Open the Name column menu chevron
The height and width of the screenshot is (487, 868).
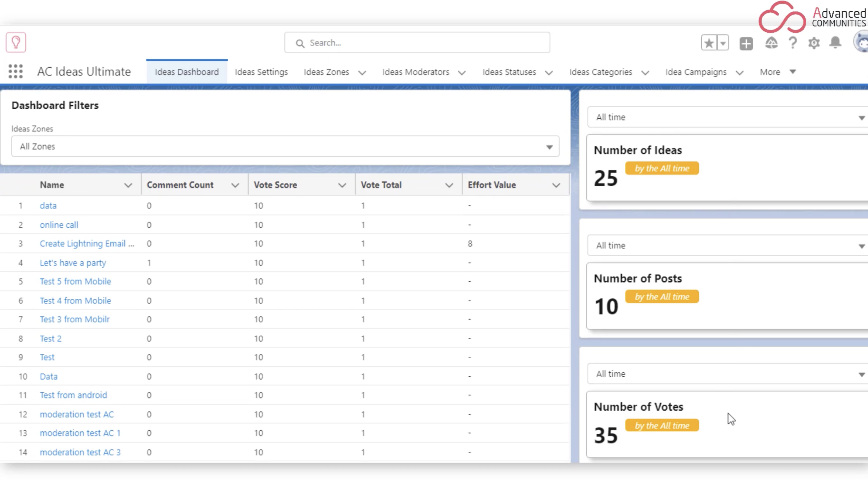128,185
